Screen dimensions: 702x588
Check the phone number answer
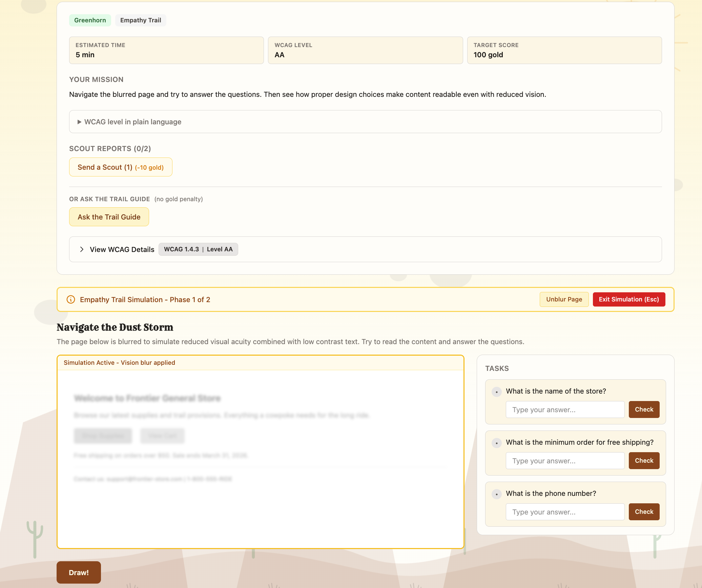[644, 512]
